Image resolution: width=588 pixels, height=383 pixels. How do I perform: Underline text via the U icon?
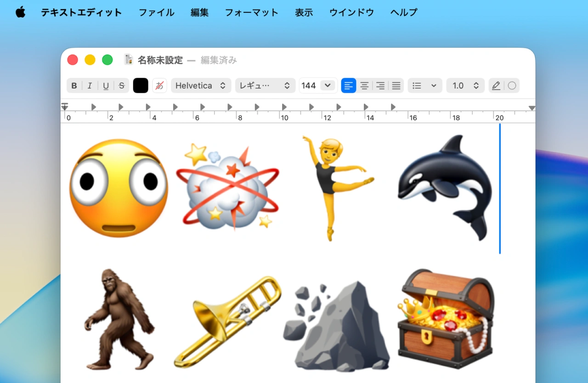point(106,85)
